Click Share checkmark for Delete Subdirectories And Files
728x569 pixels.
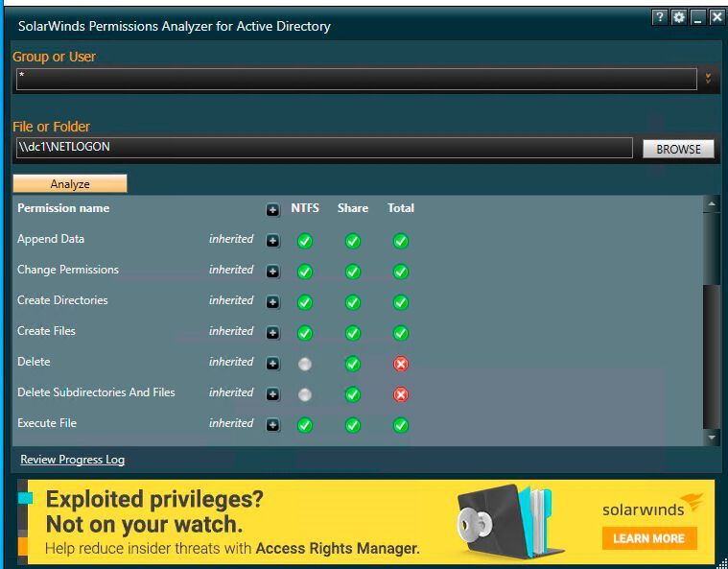pos(352,394)
